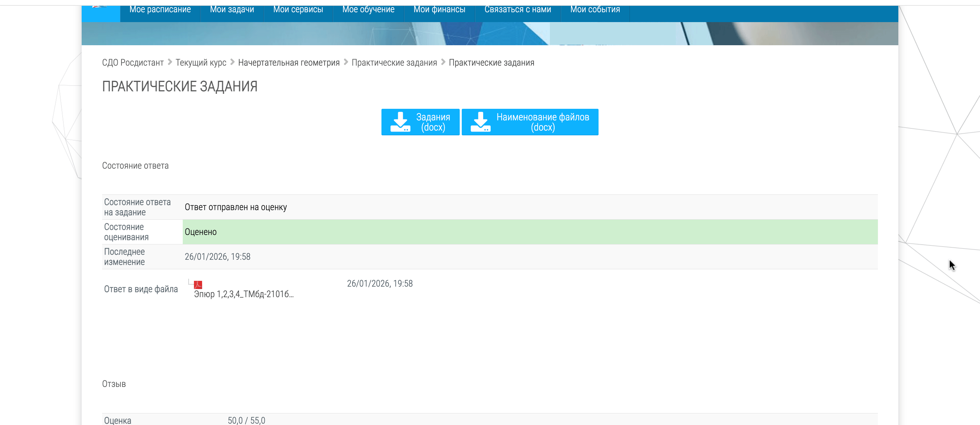The height and width of the screenshot is (425, 980).
Task: Open Мое обучение menu item
Action: 368,10
